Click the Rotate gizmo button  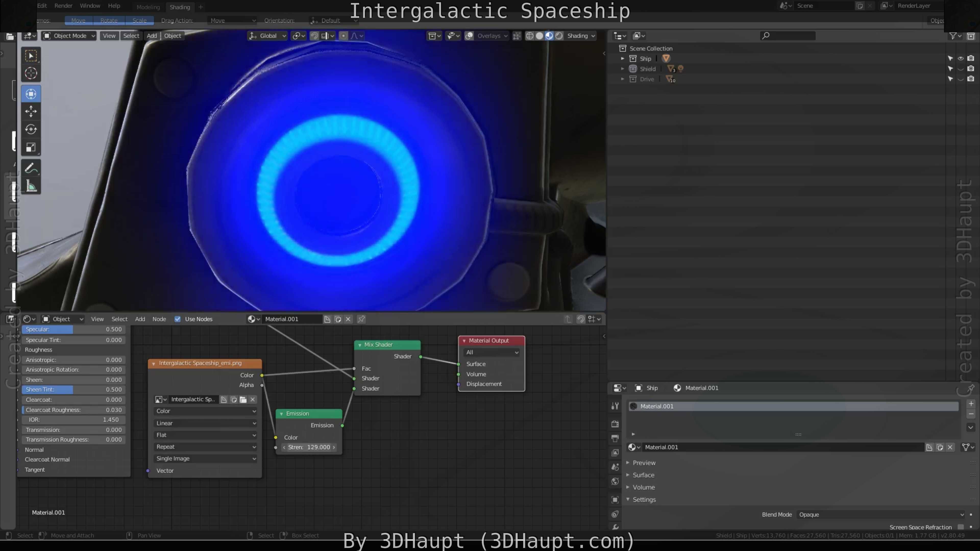coord(109,20)
